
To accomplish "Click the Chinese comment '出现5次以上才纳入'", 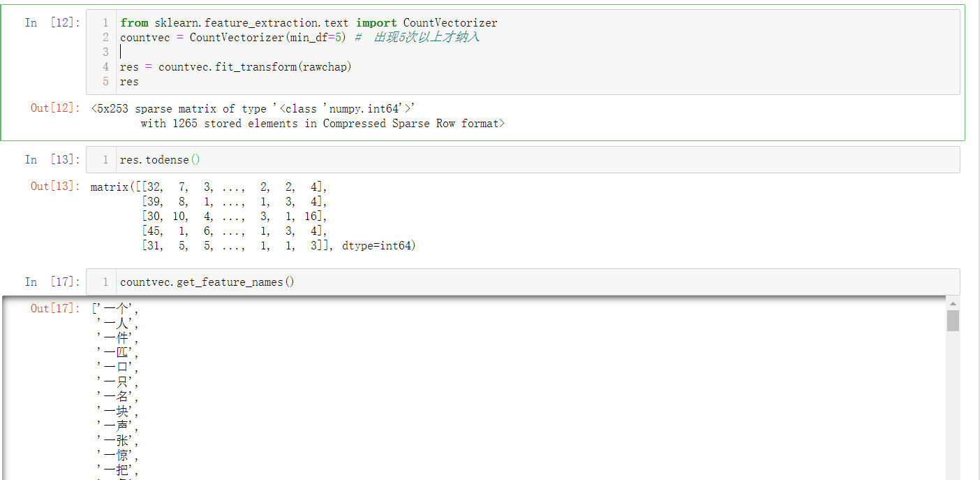I will point(426,37).
